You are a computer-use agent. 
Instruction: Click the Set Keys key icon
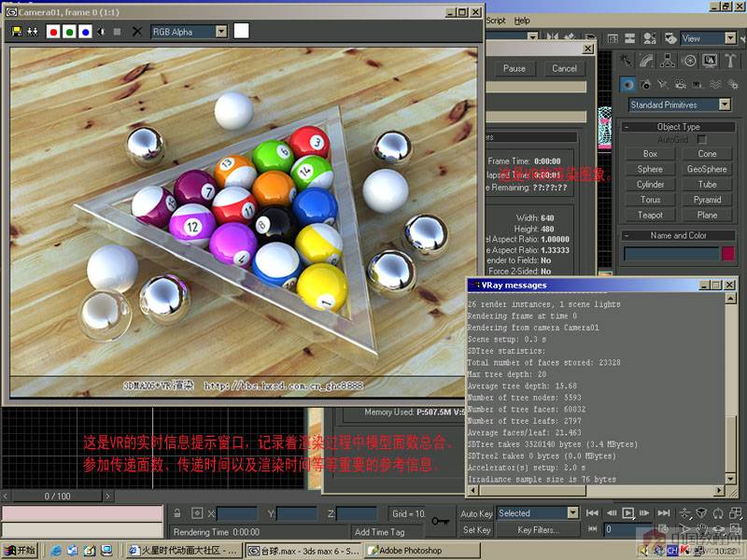coord(440,521)
